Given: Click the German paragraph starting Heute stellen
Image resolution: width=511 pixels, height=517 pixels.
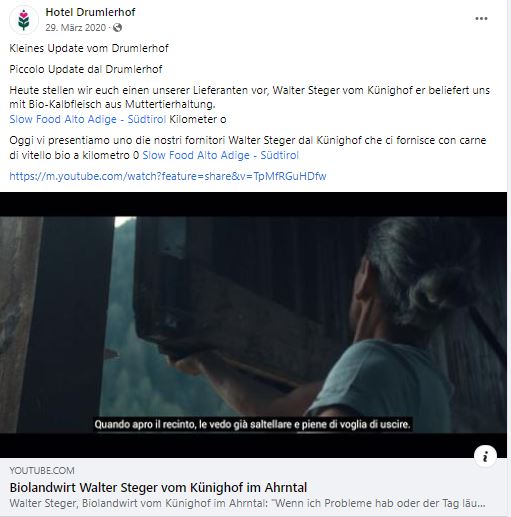Looking at the screenshot, I should click(x=249, y=97).
